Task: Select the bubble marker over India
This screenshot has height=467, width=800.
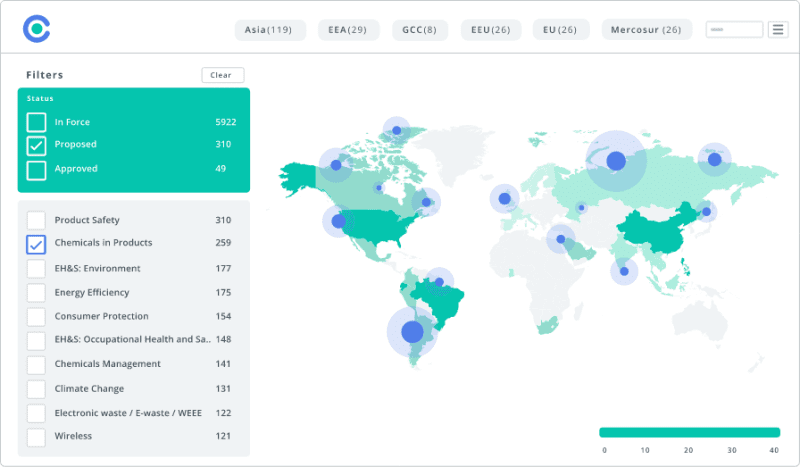Action: point(624,270)
